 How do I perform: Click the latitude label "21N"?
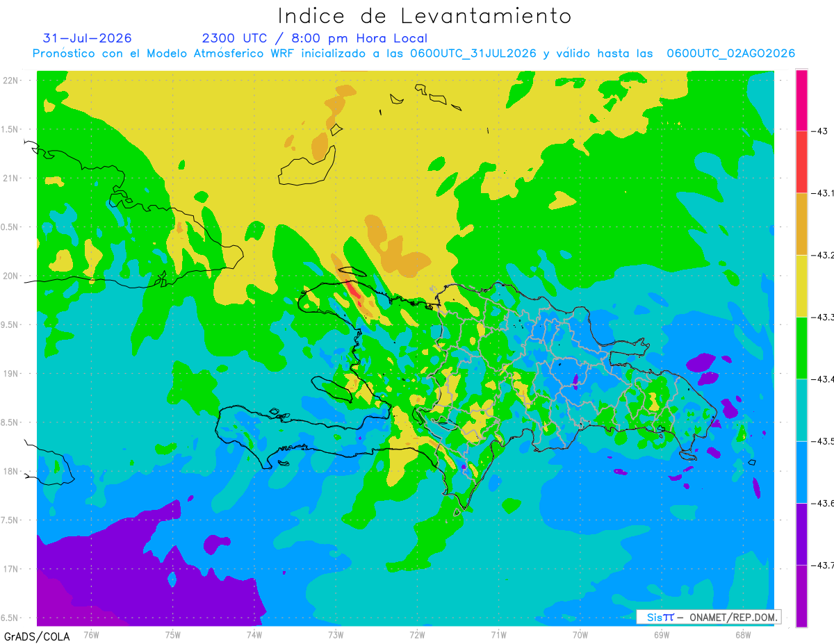point(11,178)
